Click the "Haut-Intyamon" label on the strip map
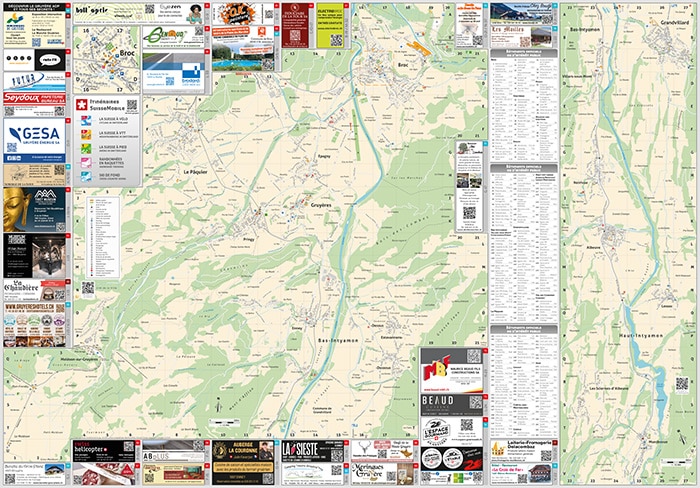700x488 pixels. coord(641,335)
